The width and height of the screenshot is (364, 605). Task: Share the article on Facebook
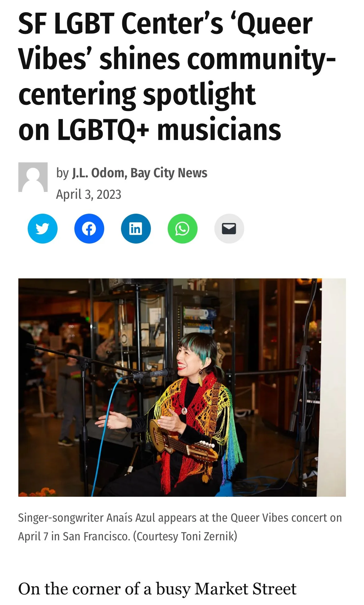(x=89, y=229)
